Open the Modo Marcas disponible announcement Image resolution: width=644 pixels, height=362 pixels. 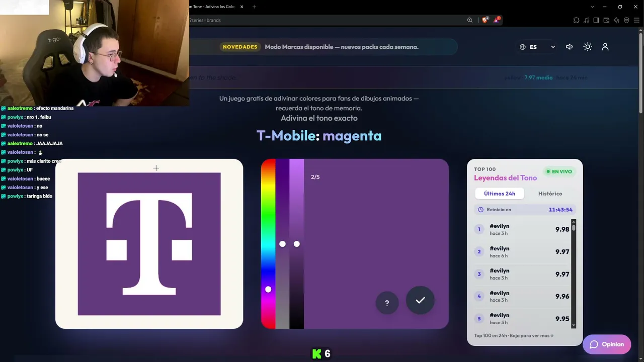click(x=342, y=47)
